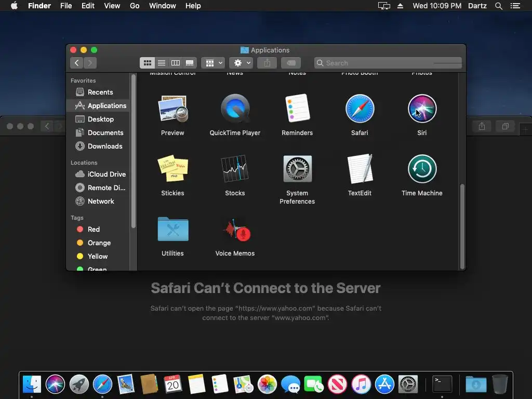
Task: Open the Dartz user menu
Action: (x=477, y=6)
